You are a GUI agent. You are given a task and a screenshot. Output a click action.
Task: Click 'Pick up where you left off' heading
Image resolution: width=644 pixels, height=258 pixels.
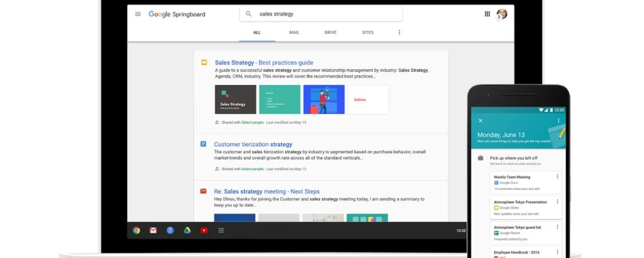point(514,158)
